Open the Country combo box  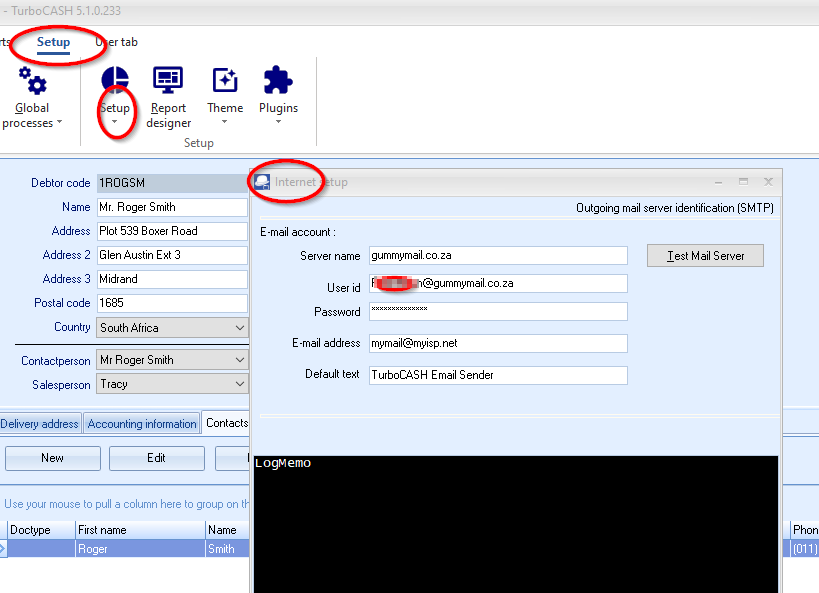pyautogui.click(x=172, y=328)
